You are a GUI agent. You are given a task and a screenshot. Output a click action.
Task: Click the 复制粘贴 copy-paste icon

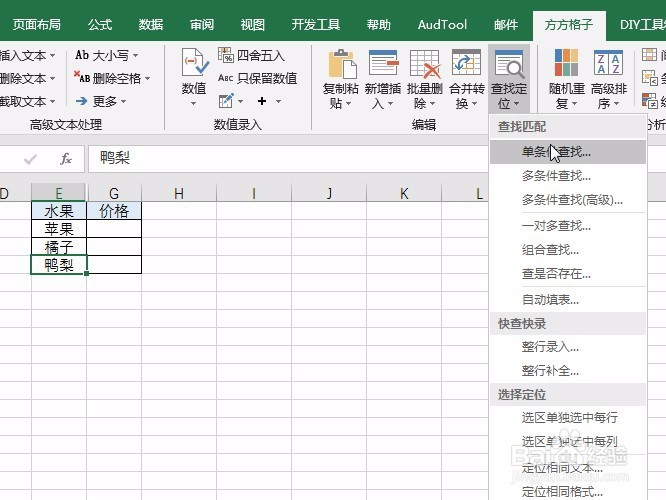click(x=341, y=64)
